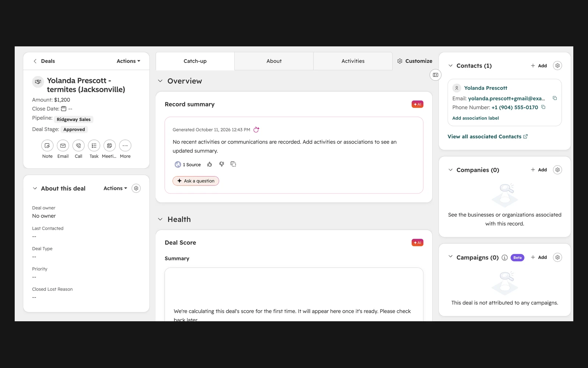This screenshot has width=588, height=368.
Task: Give thumbs up to record summary
Action: click(x=209, y=164)
